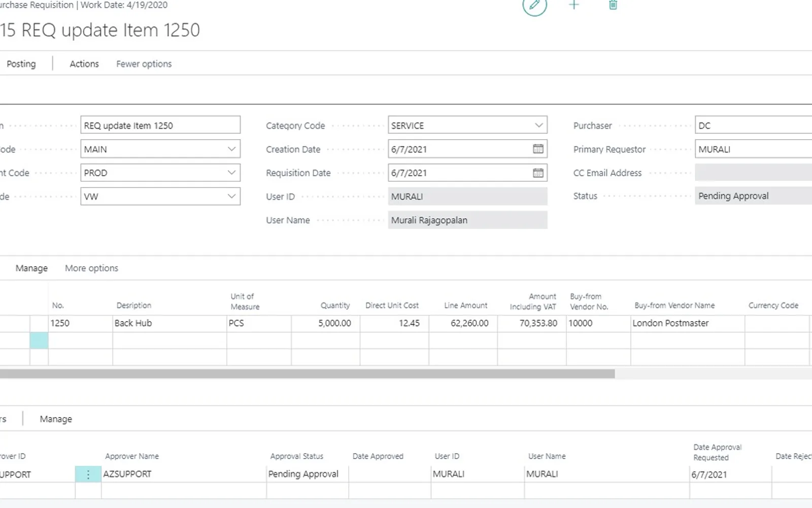The width and height of the screenshot is (812, 508).
Task: Click the plus icon to create new requisition
Action: [574, 5]
